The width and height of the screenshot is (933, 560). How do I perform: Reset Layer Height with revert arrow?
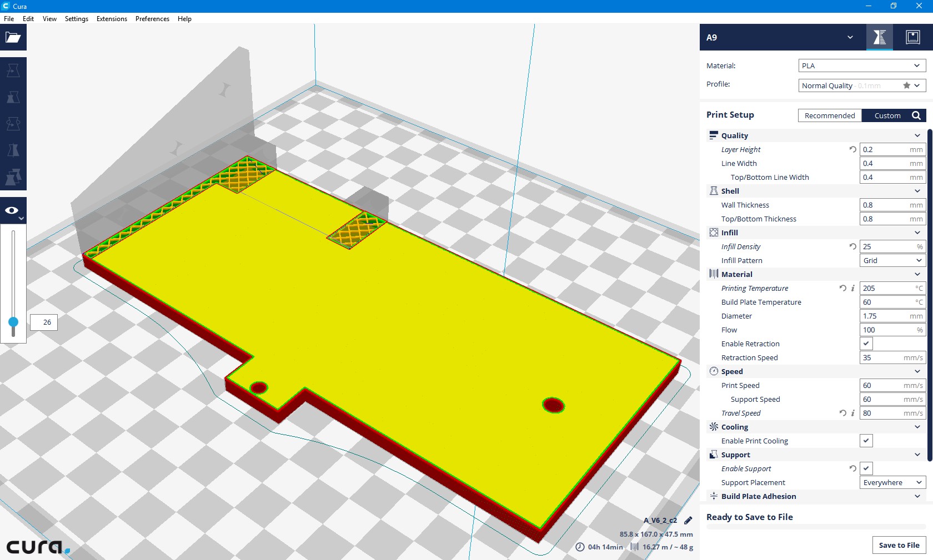click(853, 149)
